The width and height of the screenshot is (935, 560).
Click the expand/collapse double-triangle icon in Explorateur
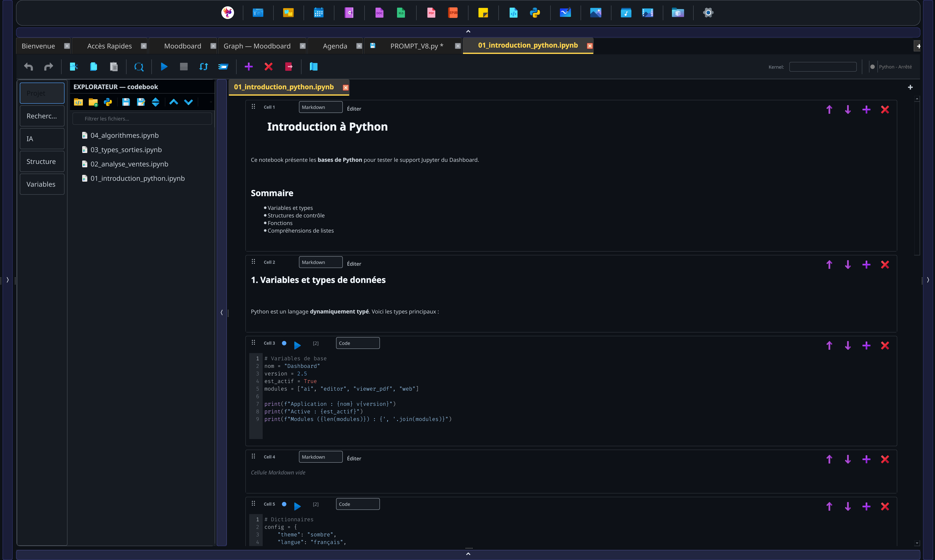pos(156,102)
